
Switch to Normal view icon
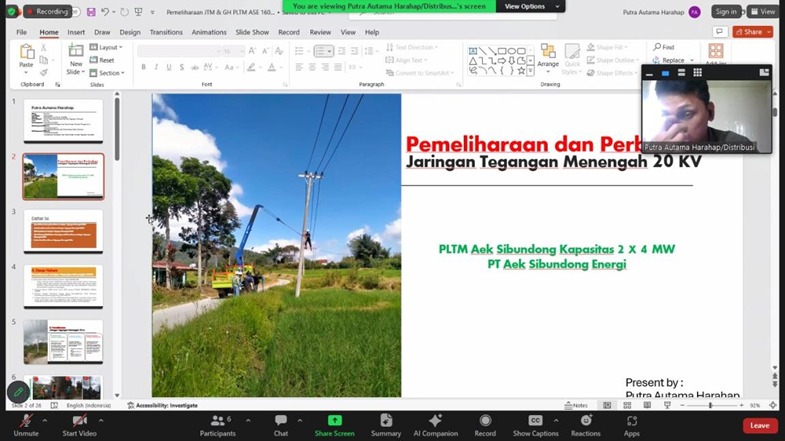click(607, 405)
